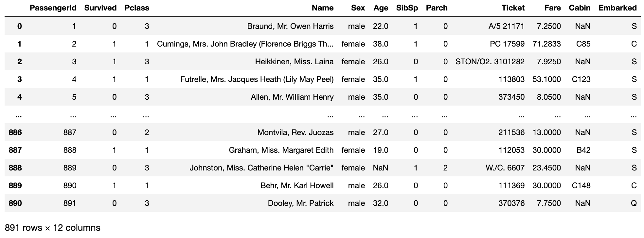This screenshot has width=644, height=238.
Task: Click the name cell Braund, Mr. Owen Harris
Action: click(x=290, y=26)
